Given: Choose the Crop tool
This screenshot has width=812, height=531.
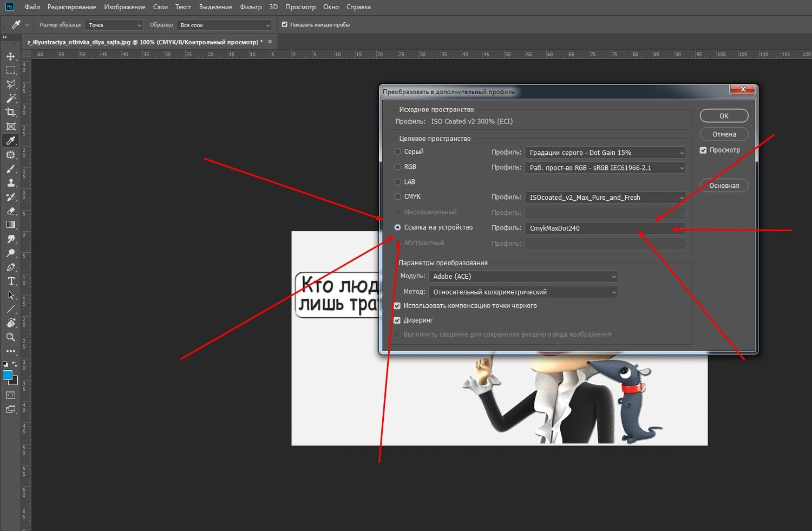Looking at the screenshot, I should 11,112.
